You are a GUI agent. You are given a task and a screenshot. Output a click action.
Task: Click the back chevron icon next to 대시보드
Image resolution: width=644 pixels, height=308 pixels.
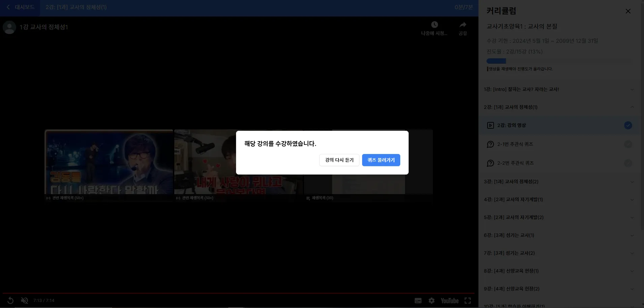[8, 7]
